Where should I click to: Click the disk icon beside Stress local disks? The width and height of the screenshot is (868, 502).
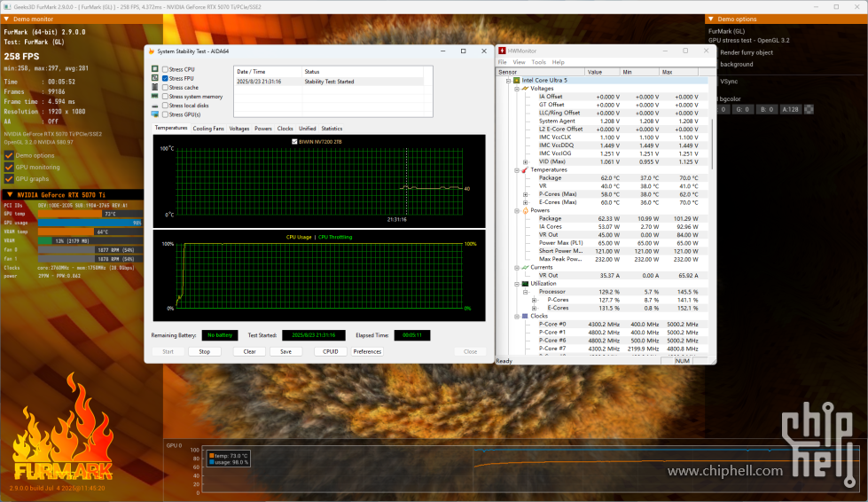155,106
